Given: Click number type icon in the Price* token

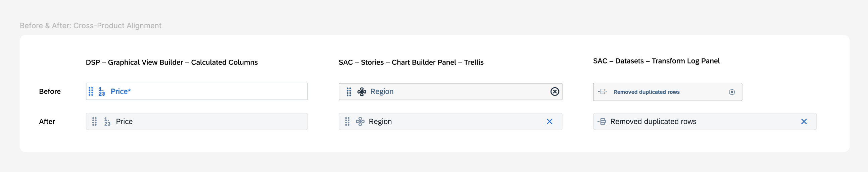Looking at the screenshot, I should [x=101, y=91].
